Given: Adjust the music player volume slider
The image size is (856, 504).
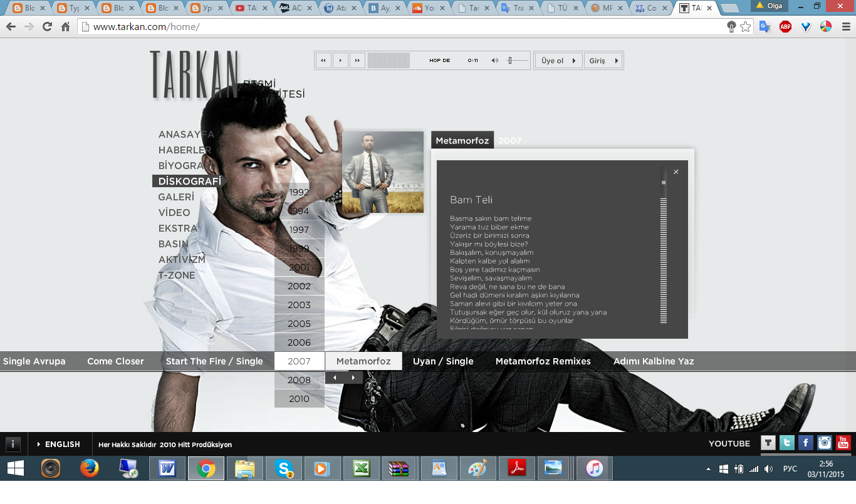Looking at the screenshot, I should 517,61.
